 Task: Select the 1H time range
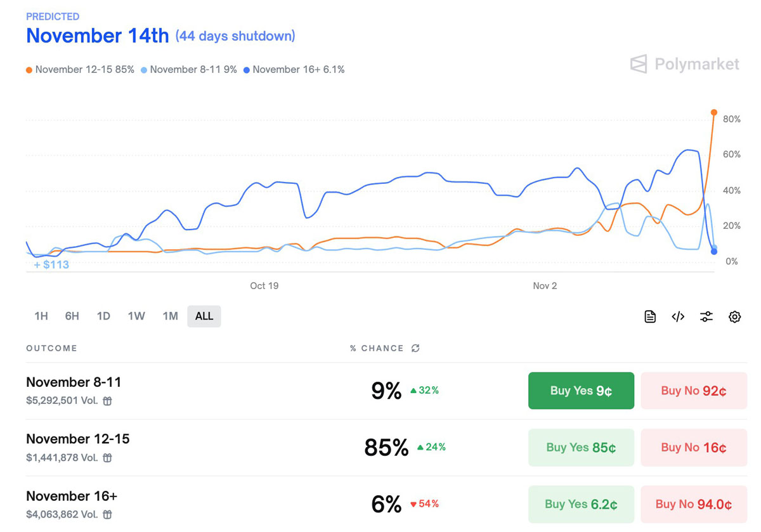pos(41,316)
